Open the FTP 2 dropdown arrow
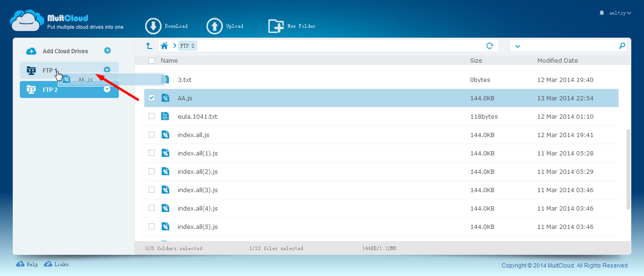Image resolution: width=644 pixels, height=276 pixels. (107, 89)
